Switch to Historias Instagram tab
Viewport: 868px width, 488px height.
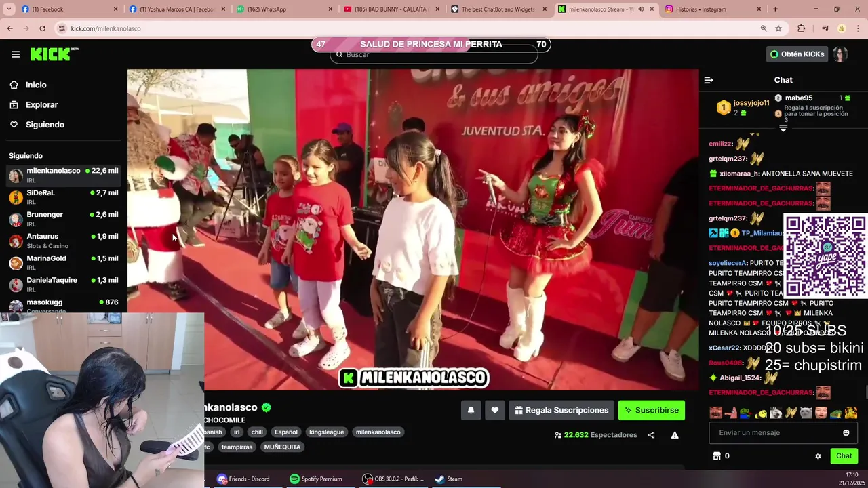(x=712, y=9)
